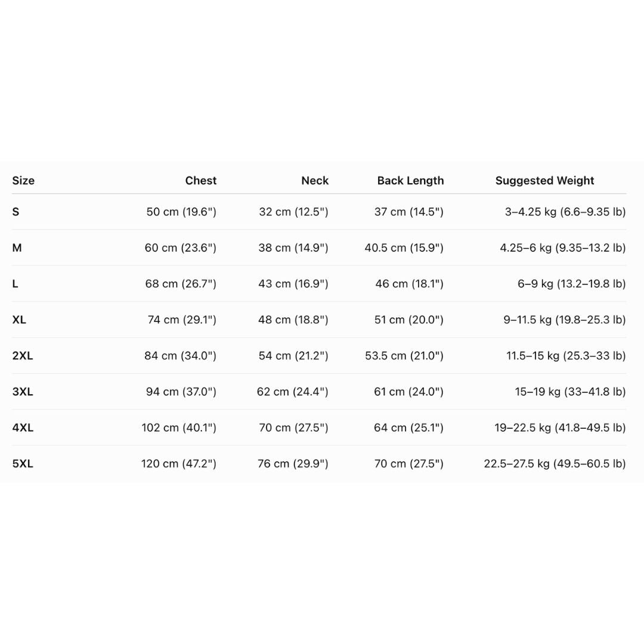Screen dimensions: 644x644
Task: Click weight range 9–11.5 kg
Action: pyautogui.click(x=527, y=320)
